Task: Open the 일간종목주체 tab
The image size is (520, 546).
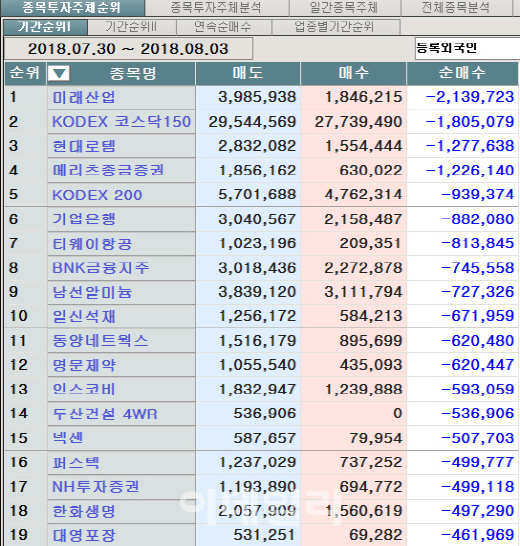Action: [344, 8]
